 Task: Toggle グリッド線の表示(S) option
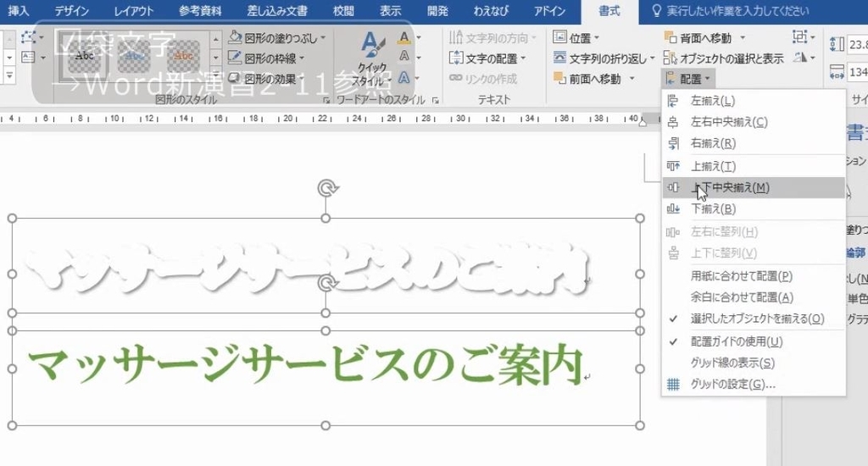(x=754, y=363)
